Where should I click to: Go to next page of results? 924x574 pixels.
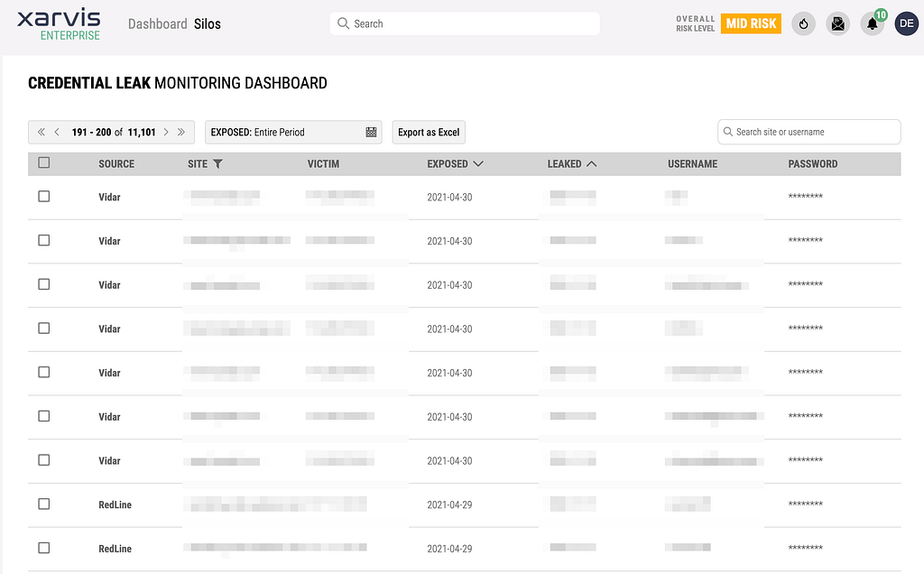click(x=166, y=132)
